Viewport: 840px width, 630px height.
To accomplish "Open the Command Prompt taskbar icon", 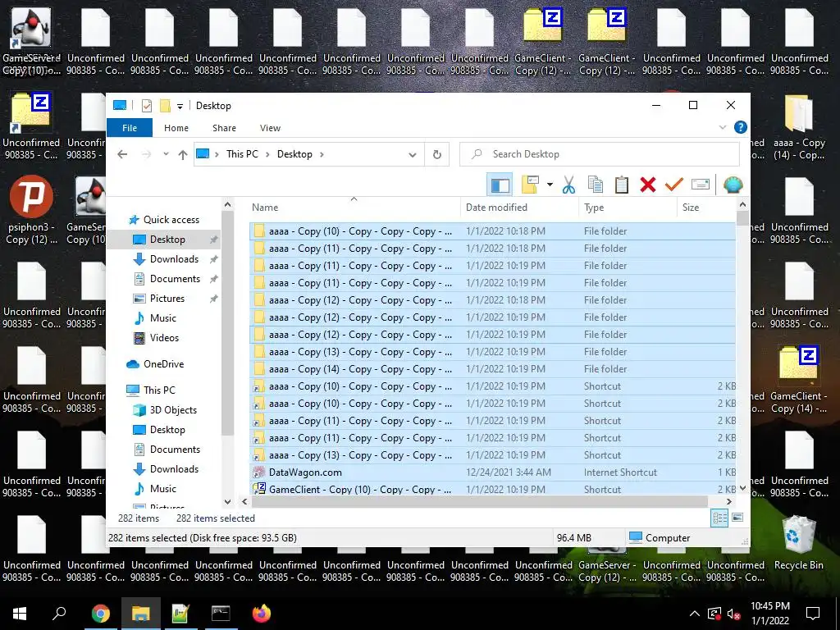I will coord(221,614).
